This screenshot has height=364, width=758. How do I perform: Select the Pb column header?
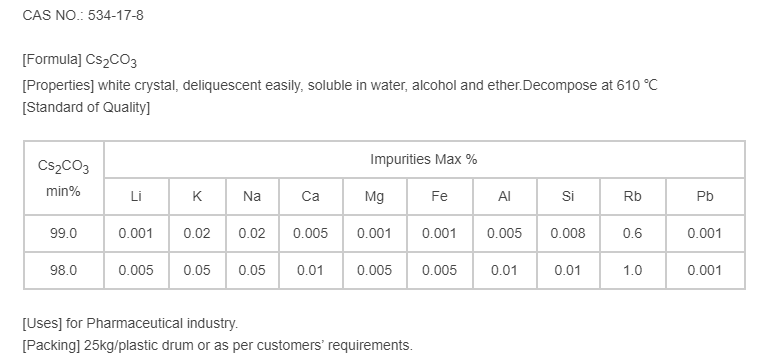point(705,196)
